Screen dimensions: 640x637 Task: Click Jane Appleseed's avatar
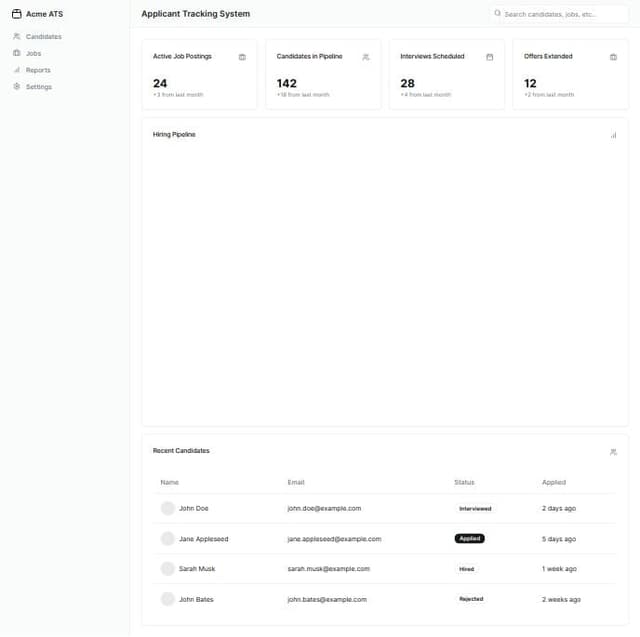pyautogui.click(x=167, y=539)
